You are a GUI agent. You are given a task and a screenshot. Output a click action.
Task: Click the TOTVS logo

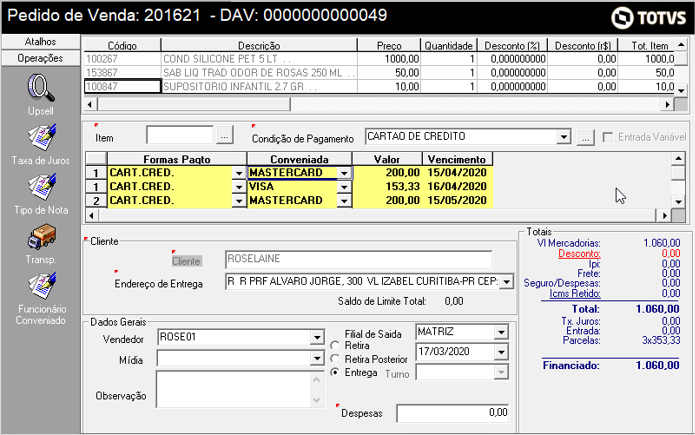[648, 18]
